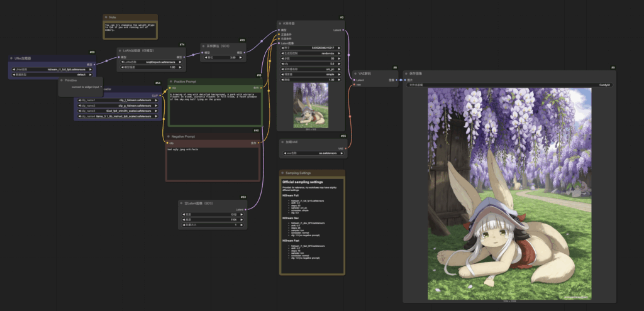The image size is (644, 311).
Task: Open the 调度器 simple combo
Action: click(x=311, y=74)
